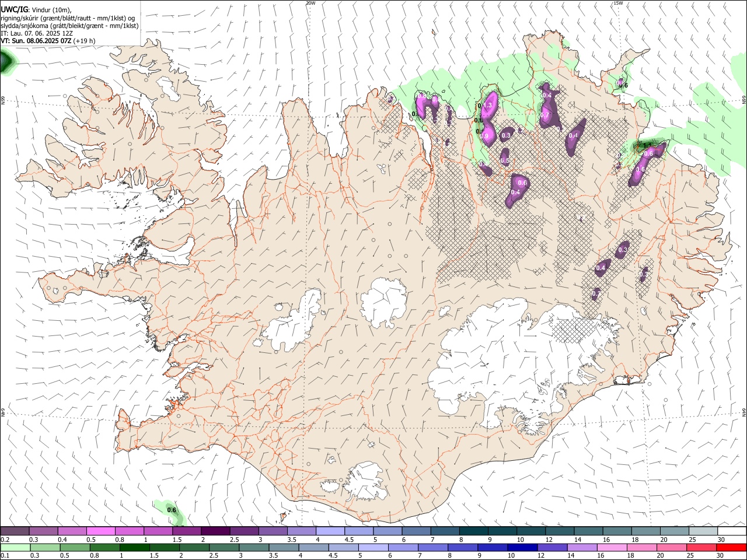Select the darkest green swatch in lower legend
747x560 pixels.
[134, 547]
